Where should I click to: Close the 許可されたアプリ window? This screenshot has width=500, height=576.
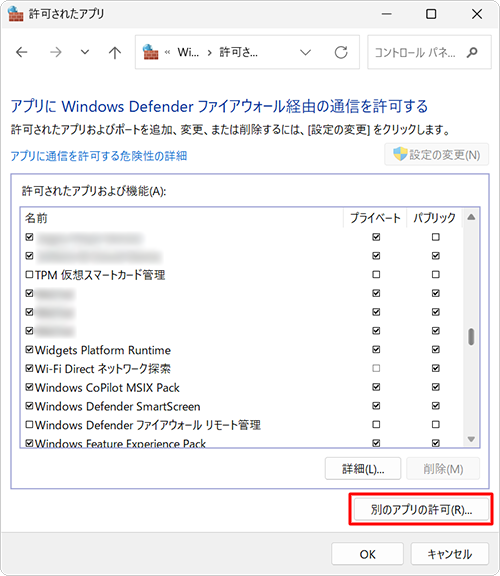point(476,14)
